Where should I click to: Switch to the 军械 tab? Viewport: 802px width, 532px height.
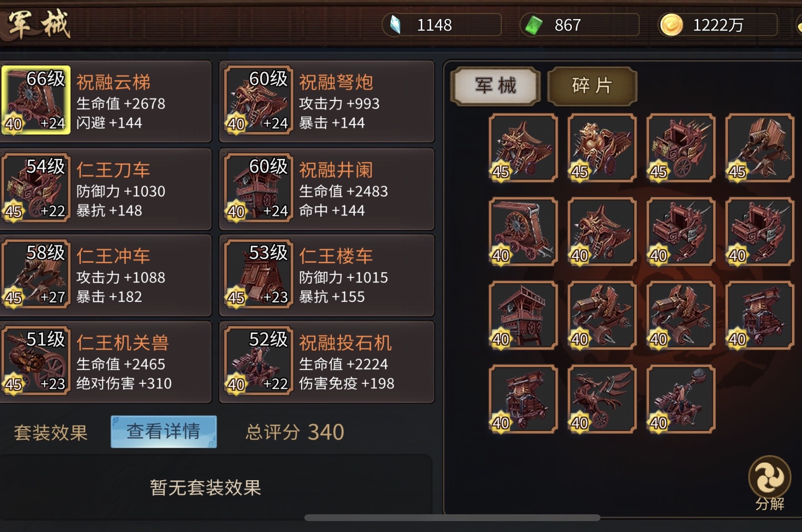(496, 85)
